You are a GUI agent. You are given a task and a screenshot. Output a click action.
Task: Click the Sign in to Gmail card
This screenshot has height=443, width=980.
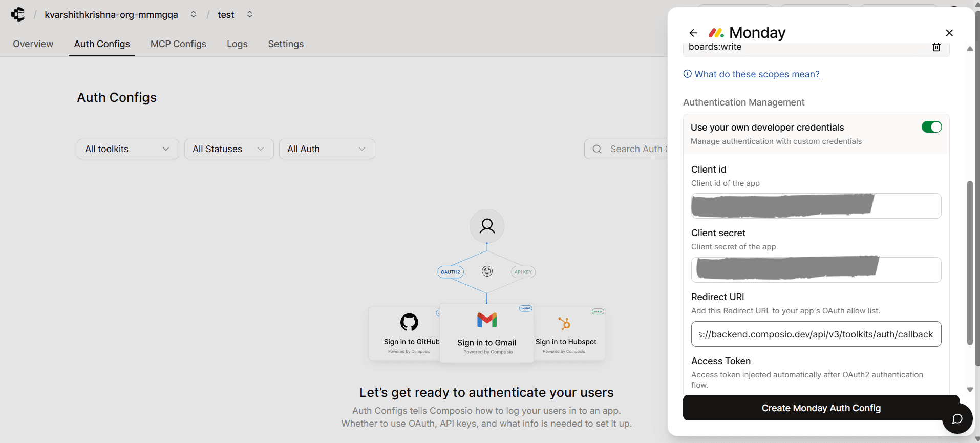[x=487, y=333]
